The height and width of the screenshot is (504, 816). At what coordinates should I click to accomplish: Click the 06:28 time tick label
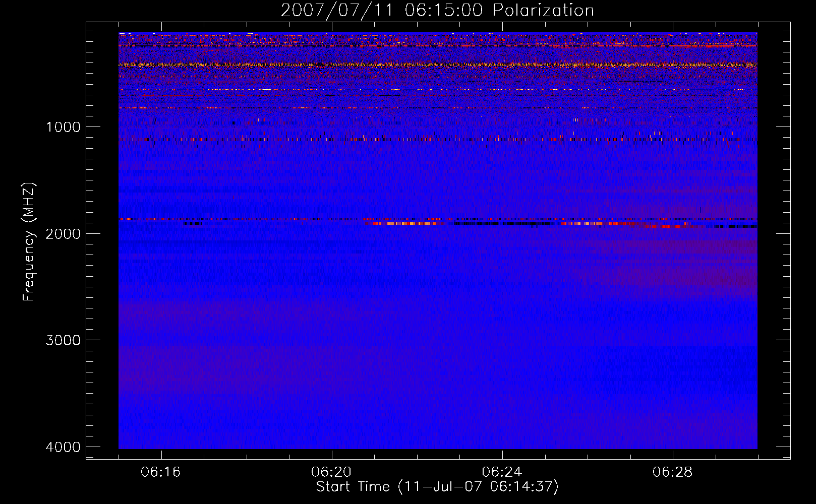(x=672, y=472)
